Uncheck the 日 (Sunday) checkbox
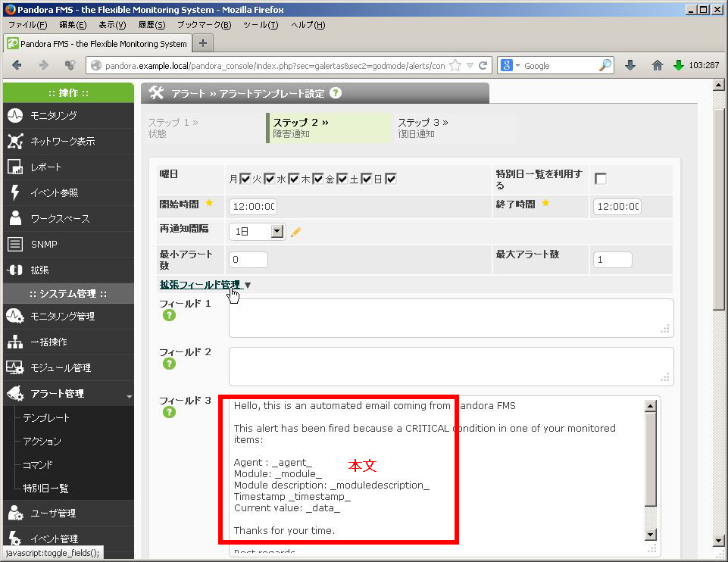Screen dimensions: 728x562 pos(391,179)
